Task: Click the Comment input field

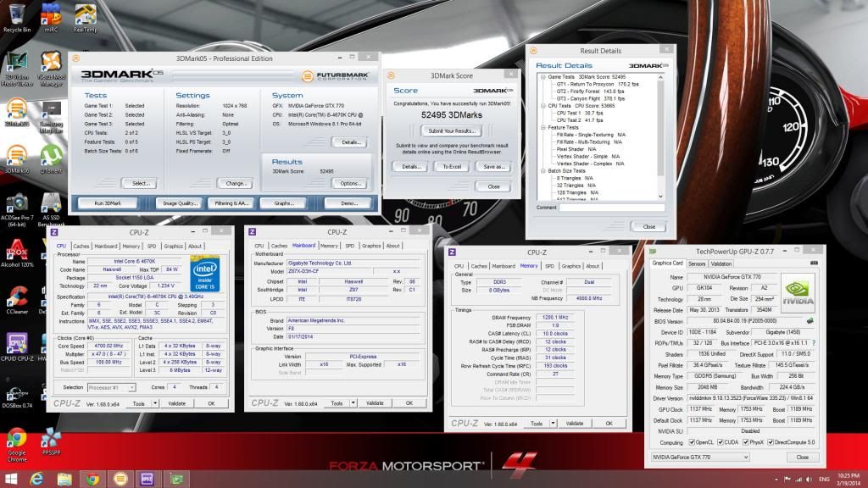Action: coord(611,208)
